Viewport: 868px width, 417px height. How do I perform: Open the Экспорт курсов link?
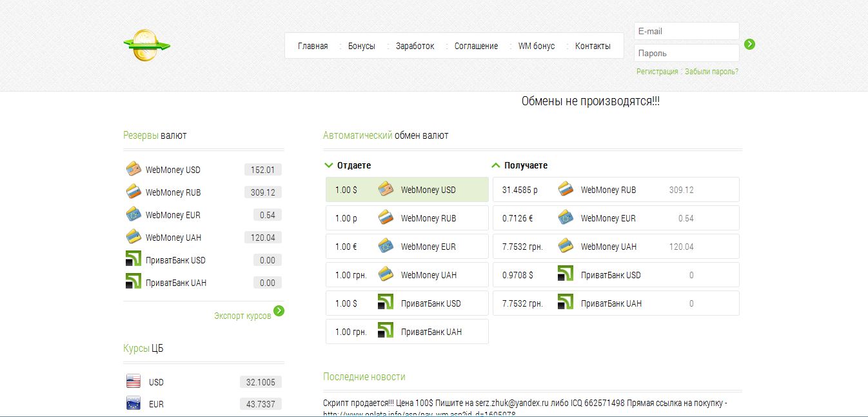point(242,316)
